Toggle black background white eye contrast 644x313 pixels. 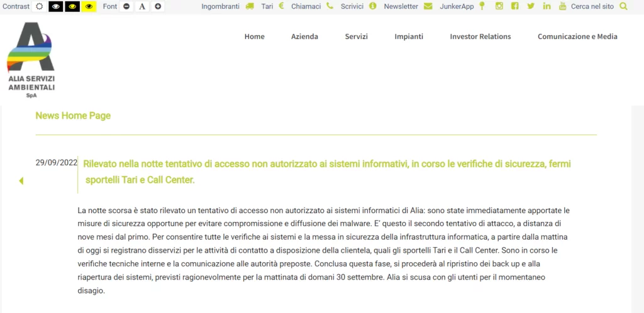click(x=56, y=6)
